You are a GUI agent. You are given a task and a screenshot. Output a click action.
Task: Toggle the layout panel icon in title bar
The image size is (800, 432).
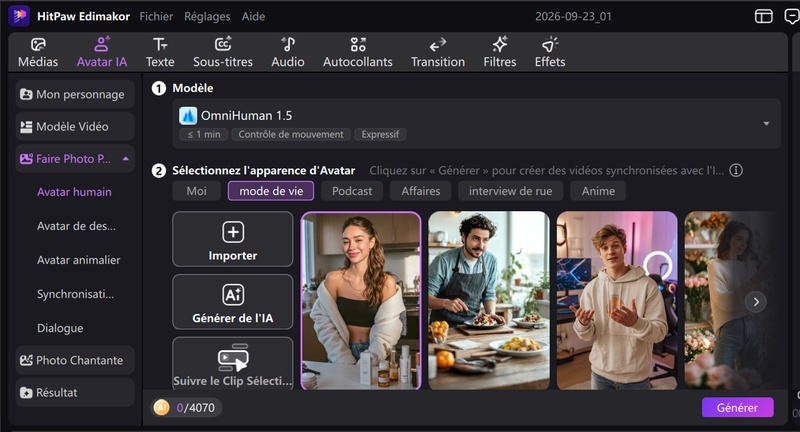click(763, 16)
